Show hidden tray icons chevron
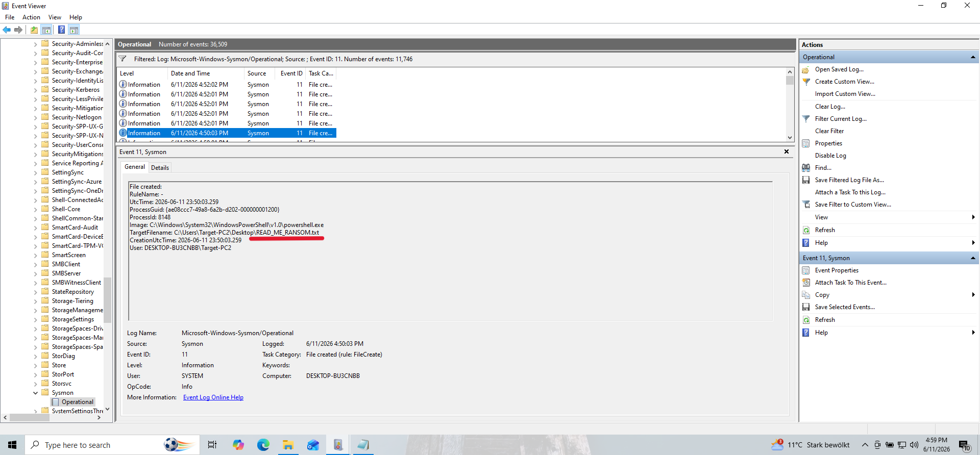This screenshot has height=455, width=980. click(865, 445)
